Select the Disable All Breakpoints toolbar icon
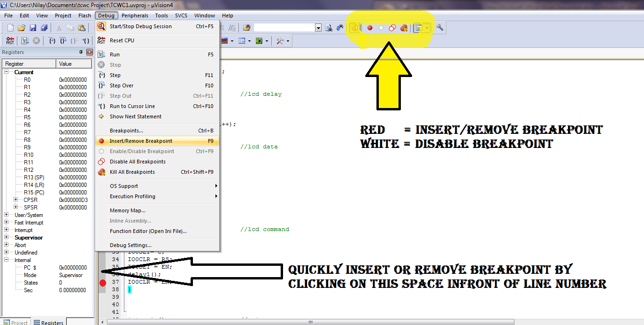This screenshot has width=644, height=325. point(391,27)
